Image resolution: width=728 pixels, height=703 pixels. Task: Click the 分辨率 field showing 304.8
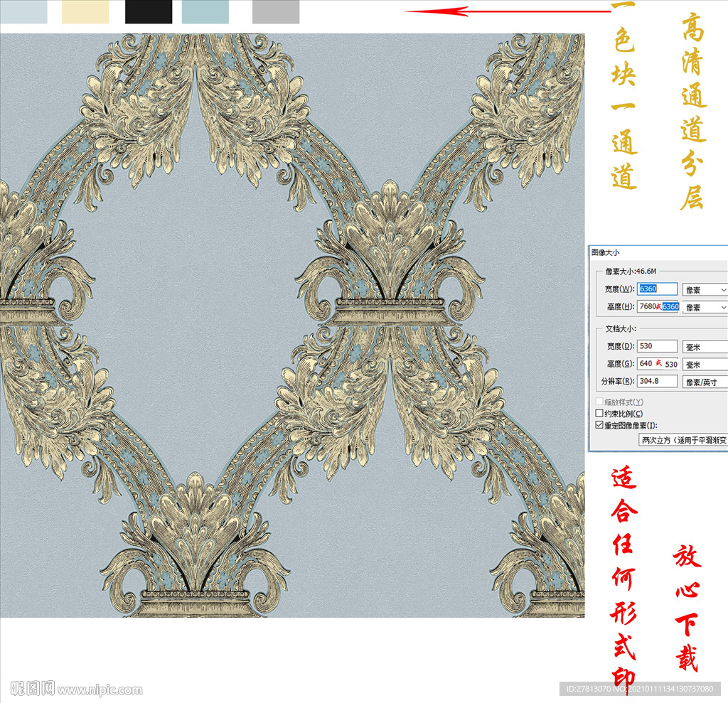pos(657,381)
